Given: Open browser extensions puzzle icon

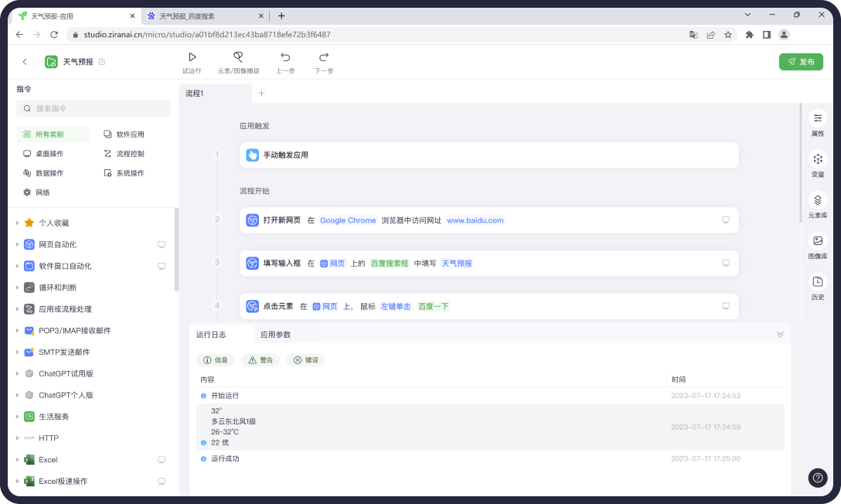Looking at the screenshot, I should (749, 34).
